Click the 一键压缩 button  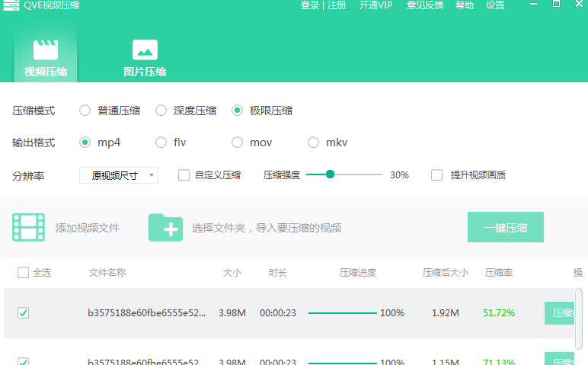point(506,227)
